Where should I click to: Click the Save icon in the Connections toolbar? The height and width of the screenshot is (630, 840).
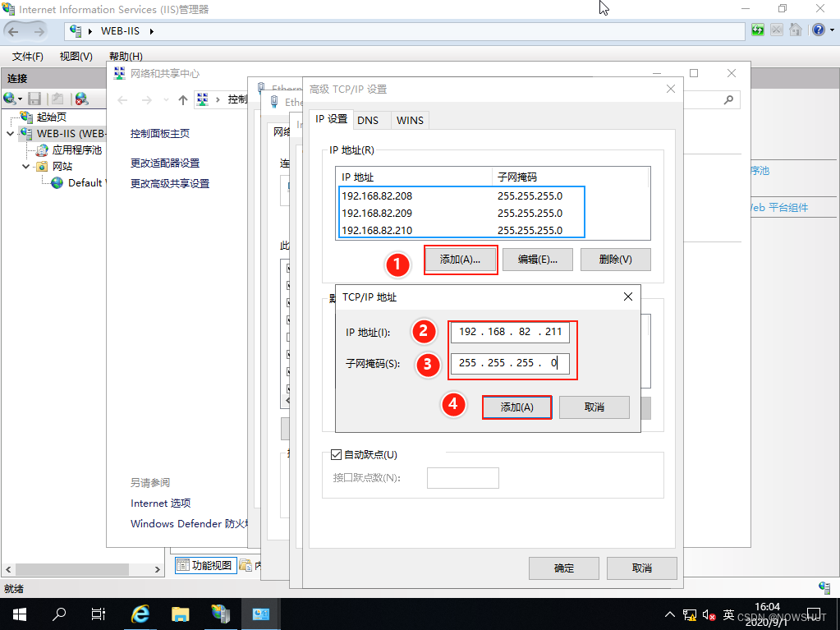coord(33,99)
